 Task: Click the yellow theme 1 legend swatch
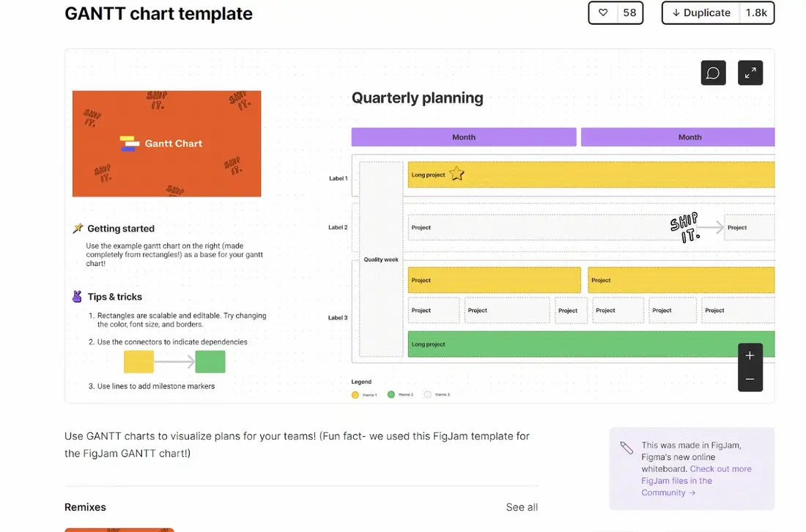click(x=355, y=395)
